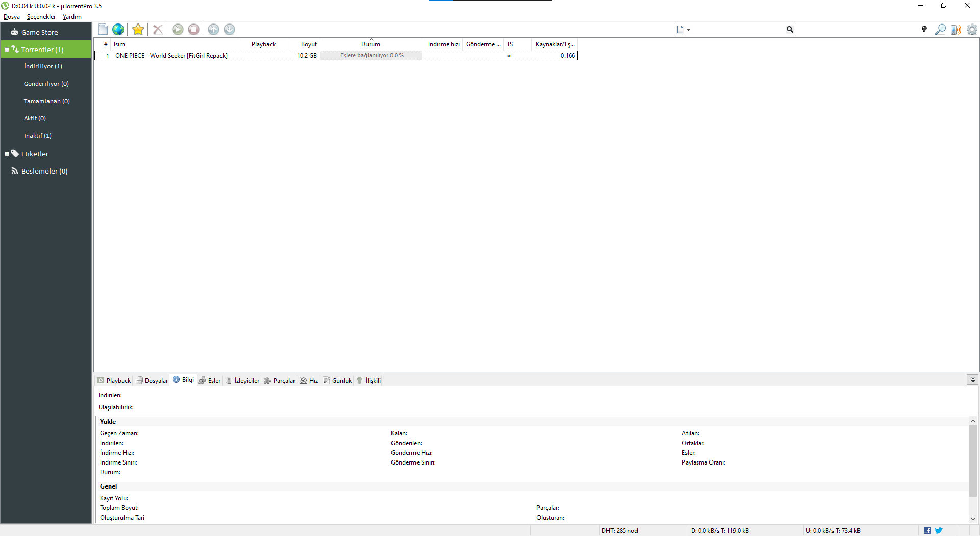
Task: Open the remote device icon
Action: click(956, 30)
